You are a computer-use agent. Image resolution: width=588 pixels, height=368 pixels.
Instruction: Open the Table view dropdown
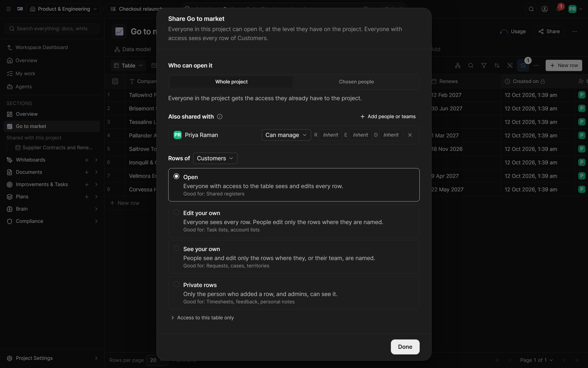pyautogui.click(x=128, y=65)
